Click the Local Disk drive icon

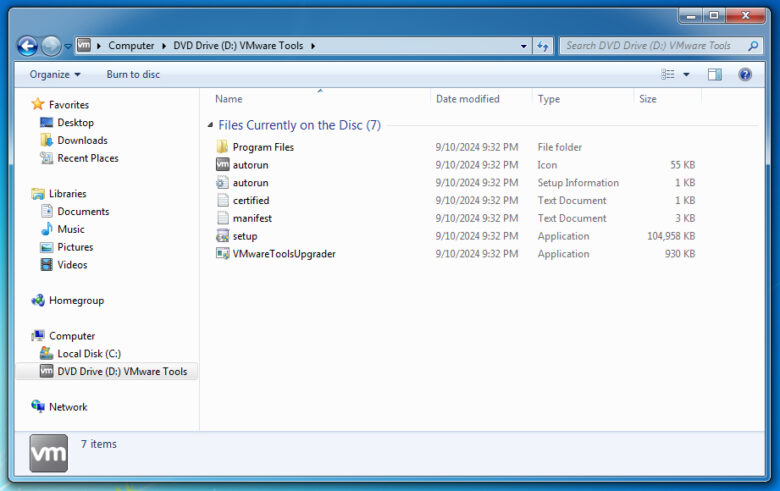46,353
